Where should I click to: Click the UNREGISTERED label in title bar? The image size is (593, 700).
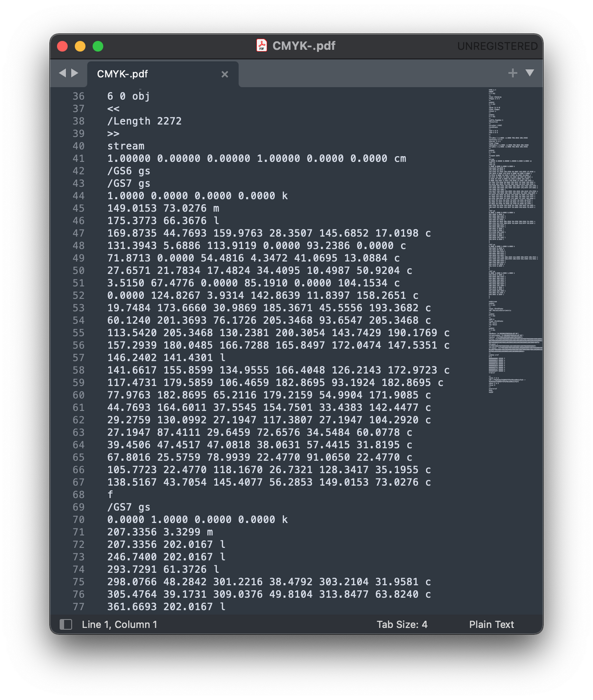tap(497, 46)
